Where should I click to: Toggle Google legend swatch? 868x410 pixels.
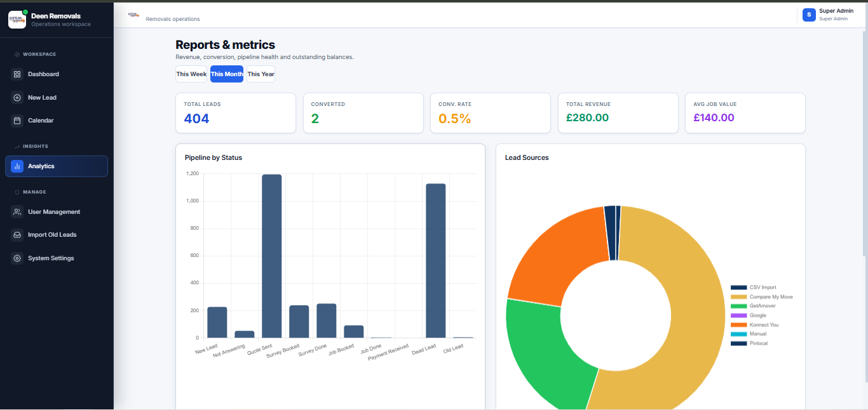tap(738, 315)
